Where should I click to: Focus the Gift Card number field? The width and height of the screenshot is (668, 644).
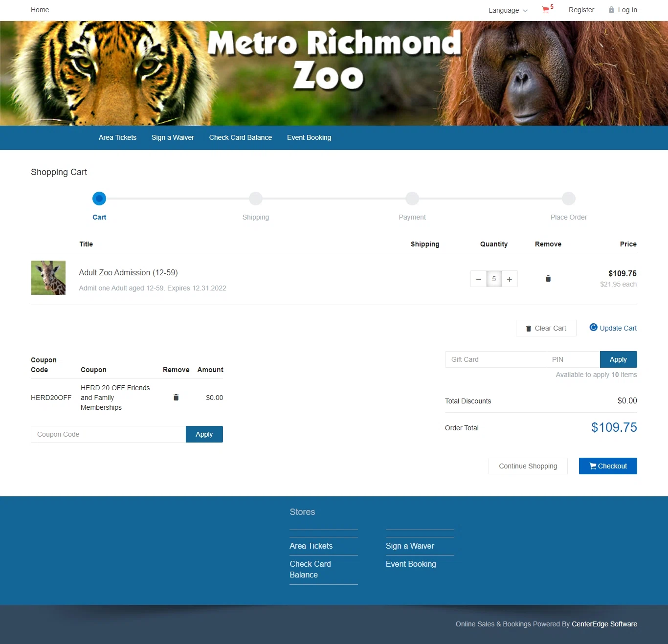click(x=495, y=359)
